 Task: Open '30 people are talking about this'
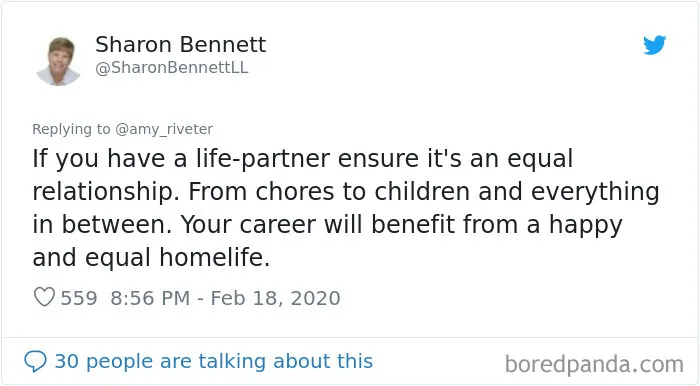(x=213, y=361)
